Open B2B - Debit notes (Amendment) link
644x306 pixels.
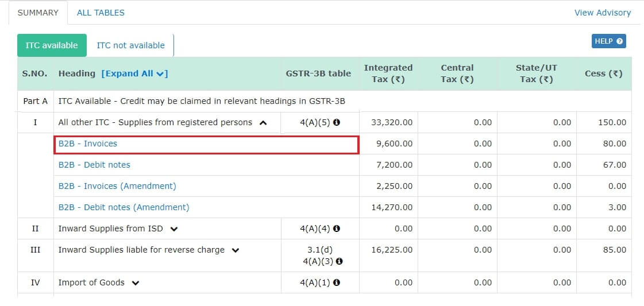(x=124, y=207)
